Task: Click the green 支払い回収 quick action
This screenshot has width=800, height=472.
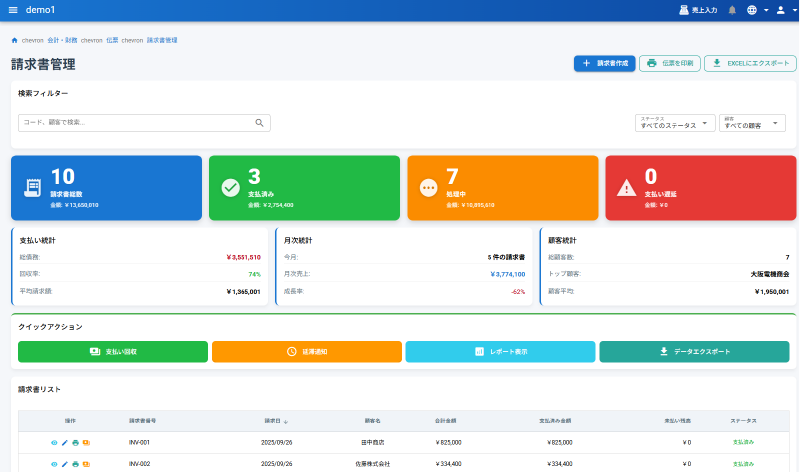Action: point(113,352)
